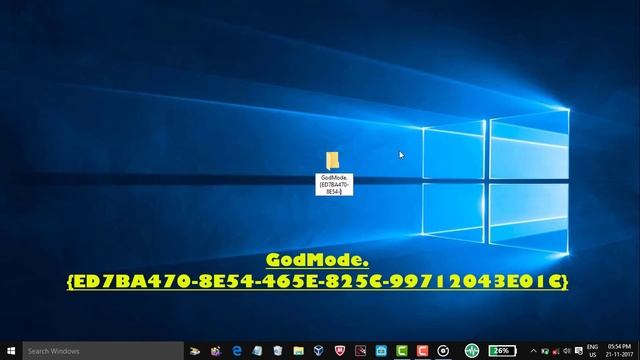Open the first taskbar icon after search
Screen dimensions: 640x360
pyautogui.click(x=195, y=351)
